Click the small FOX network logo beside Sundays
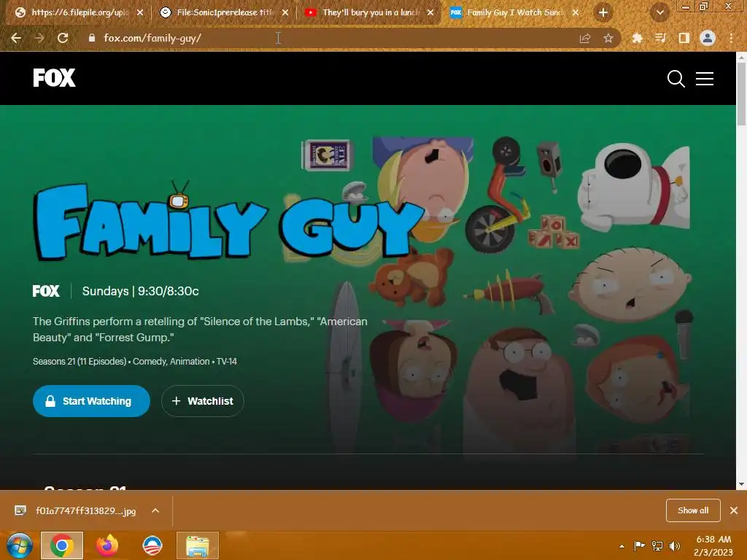 coord(46,291)
